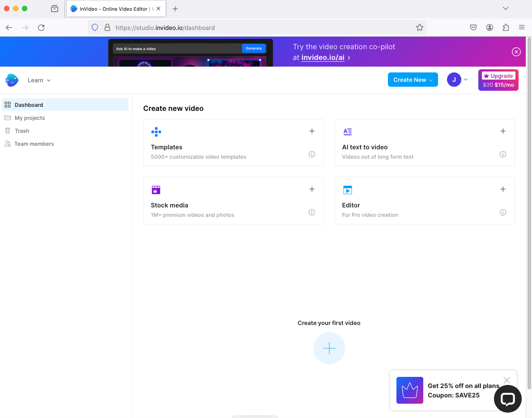532x418 pixels.
Task: Select the InVideo browser tab
Action: (x=116, y=9)
